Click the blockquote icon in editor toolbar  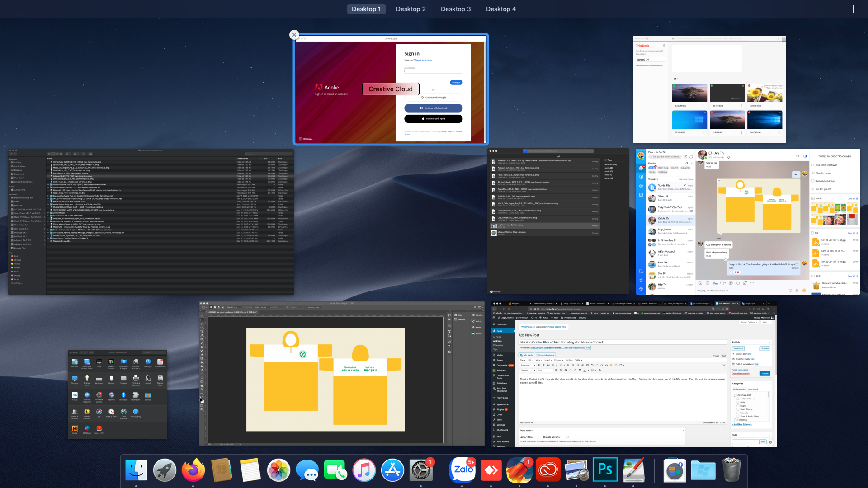[548, 365]
